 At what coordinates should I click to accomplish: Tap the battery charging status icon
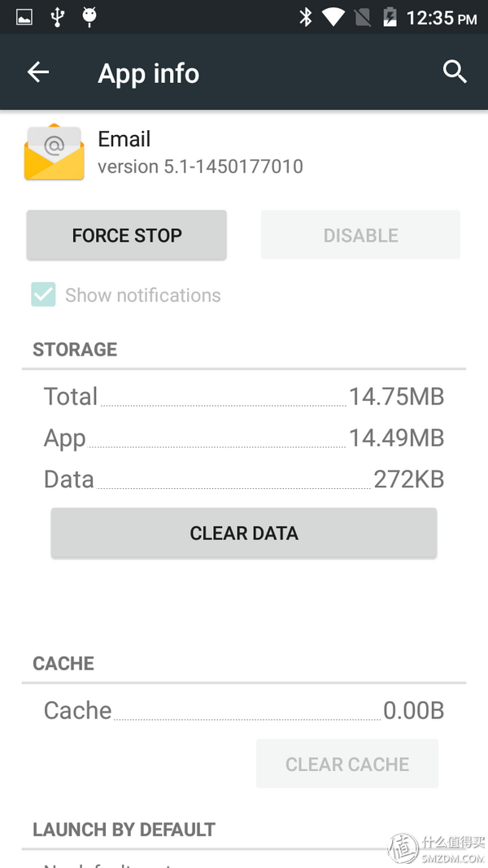click(389, 17)
